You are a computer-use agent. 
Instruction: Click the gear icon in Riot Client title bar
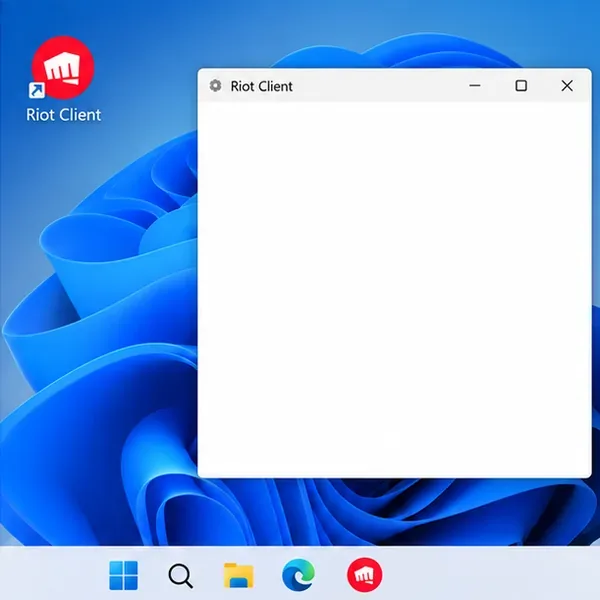(215, 86)
